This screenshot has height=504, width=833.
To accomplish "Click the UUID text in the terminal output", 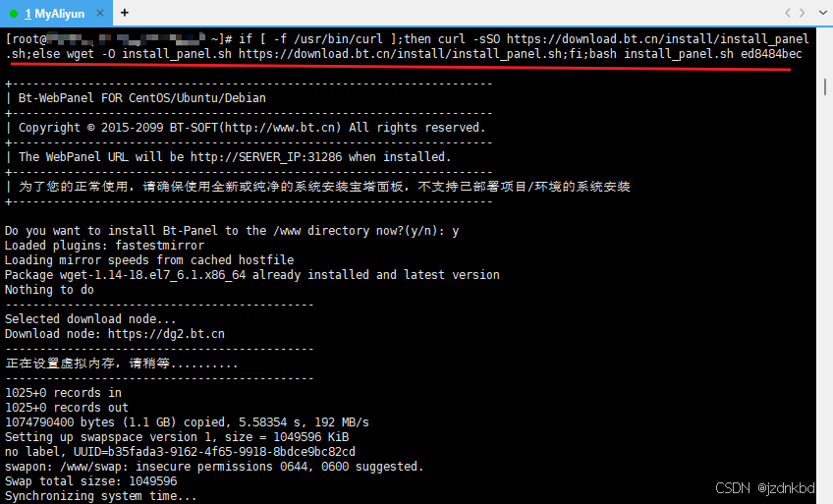I will [214, 452].
